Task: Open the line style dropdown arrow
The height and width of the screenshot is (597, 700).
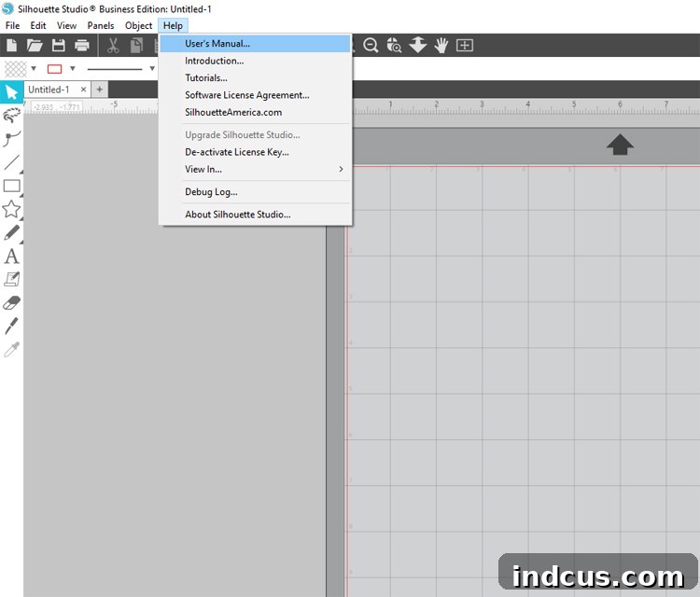Action: [152, 69]
